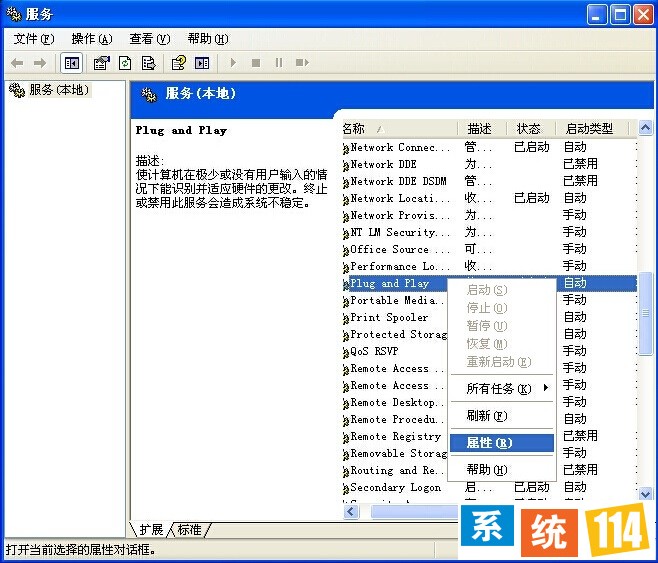Select the Network Connec... service row
The height and width of the screenshot is (563, 658).
point(489,147)
